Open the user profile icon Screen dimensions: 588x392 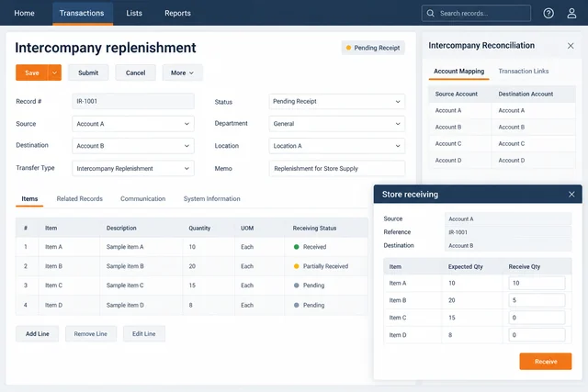tap(571, 14)
